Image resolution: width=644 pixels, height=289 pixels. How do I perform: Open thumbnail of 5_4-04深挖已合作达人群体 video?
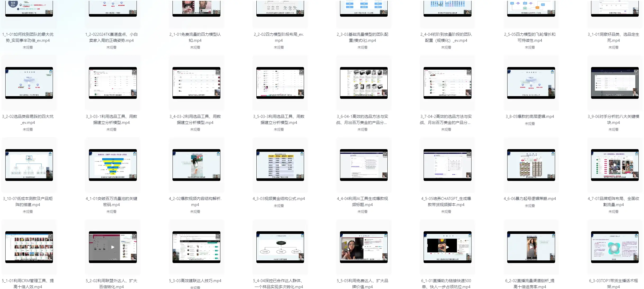280,247
